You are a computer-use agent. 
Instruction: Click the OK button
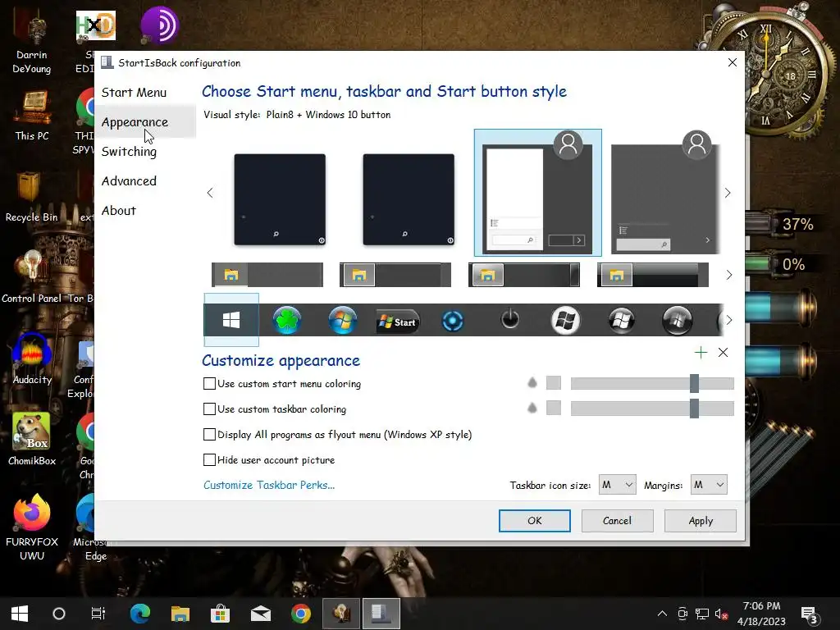[535, 521]
